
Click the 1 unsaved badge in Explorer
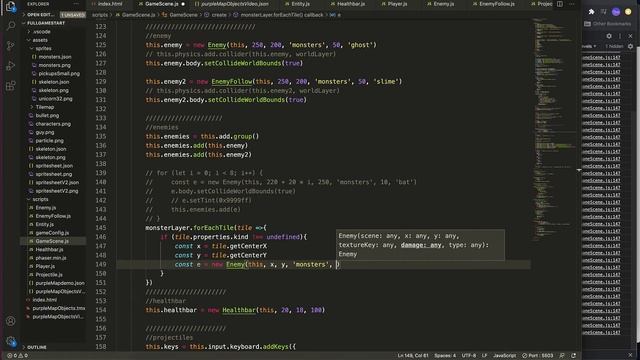click(x=73, y=15)
